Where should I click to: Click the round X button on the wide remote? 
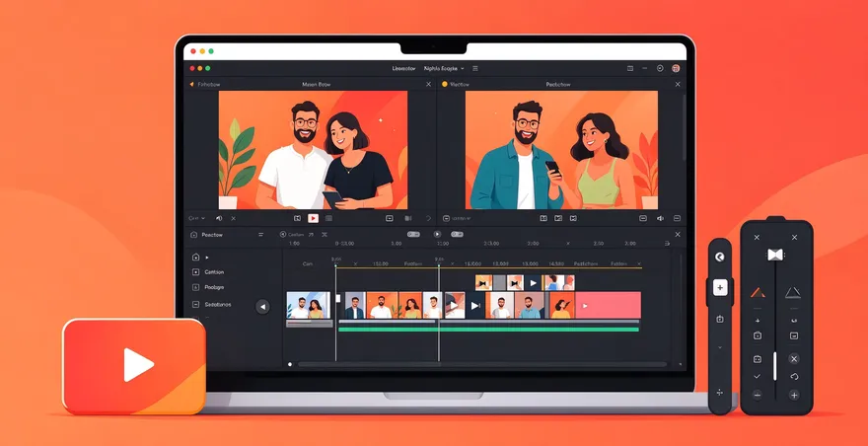click(794, 359)
